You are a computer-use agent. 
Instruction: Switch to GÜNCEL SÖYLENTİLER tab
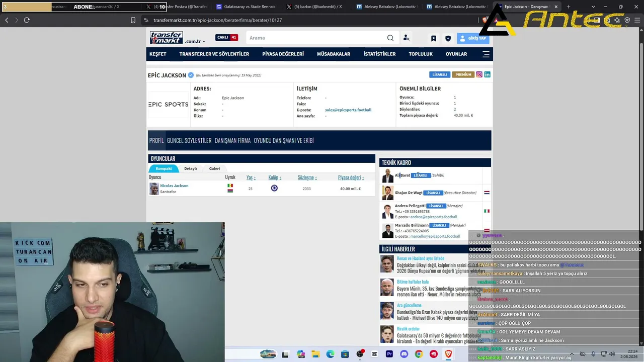click(189, 141)
